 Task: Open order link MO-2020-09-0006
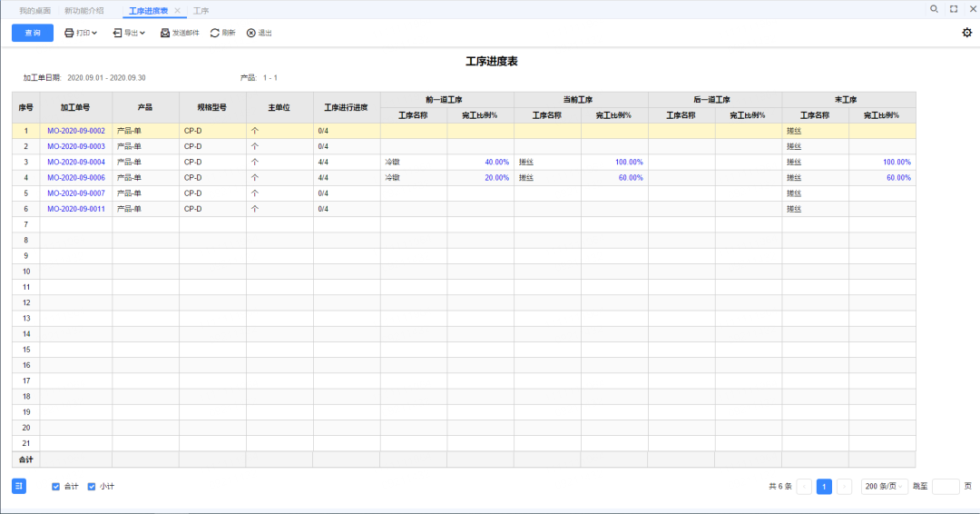[x=76, y=178]
